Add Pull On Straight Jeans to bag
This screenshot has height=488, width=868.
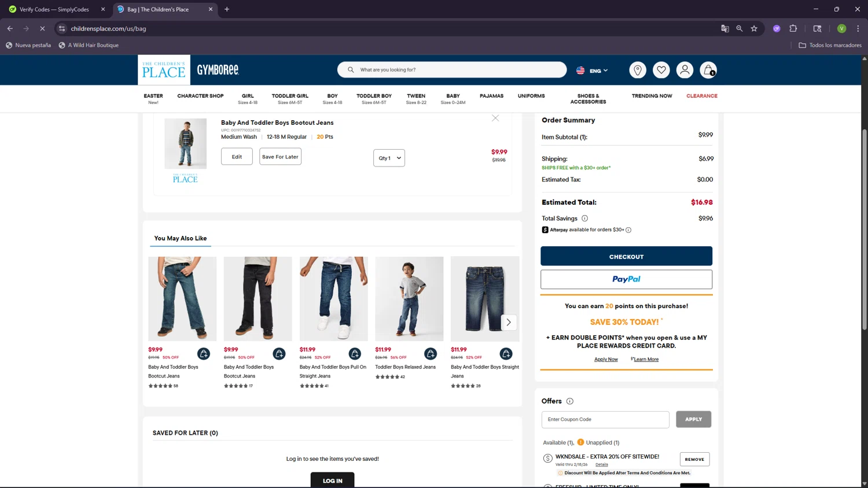coord(355,353)
